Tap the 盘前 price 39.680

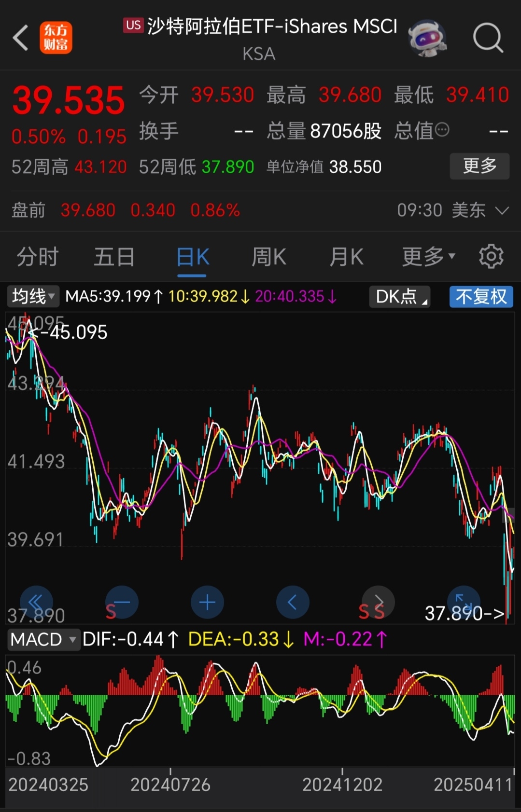(88, 210)
